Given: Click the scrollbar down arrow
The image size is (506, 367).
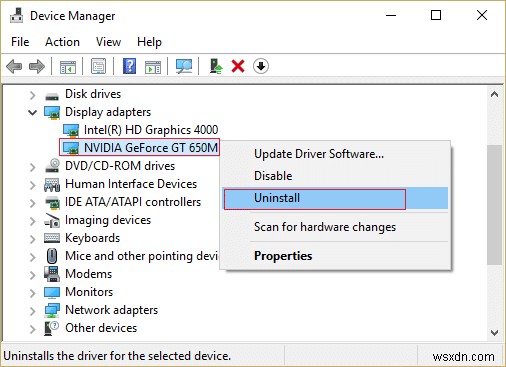Looking at the screenshot, I should 494,333.
